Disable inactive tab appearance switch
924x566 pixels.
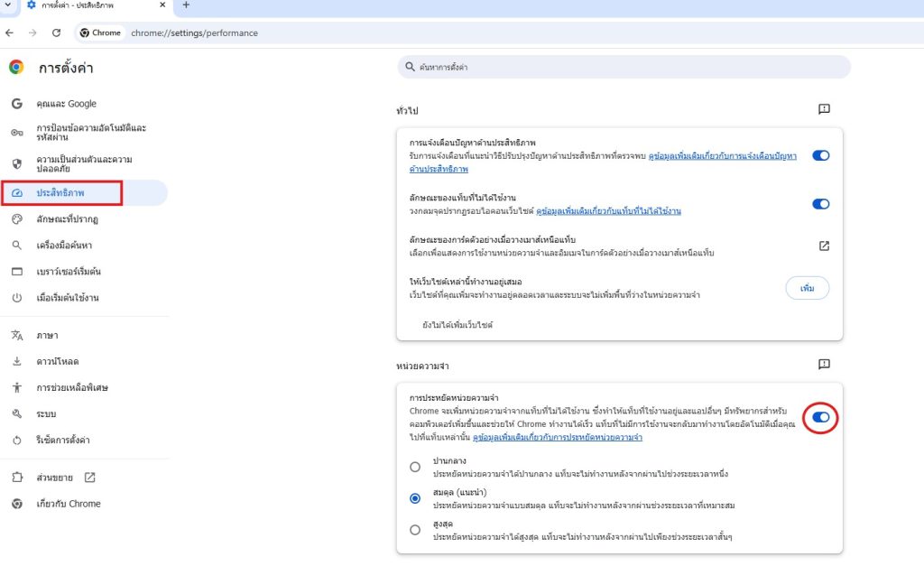[820, 204]
